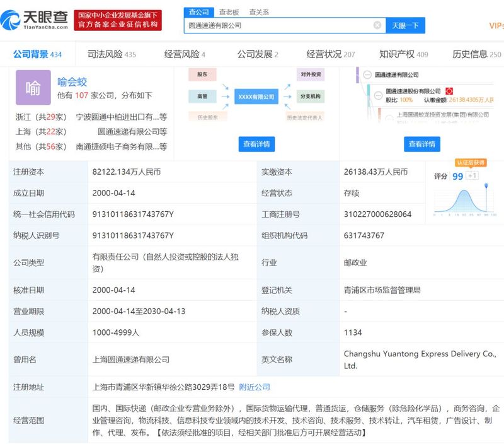Click the 其他（共56家） row
Screen dimensions: 504x444
tap(91, 147)
